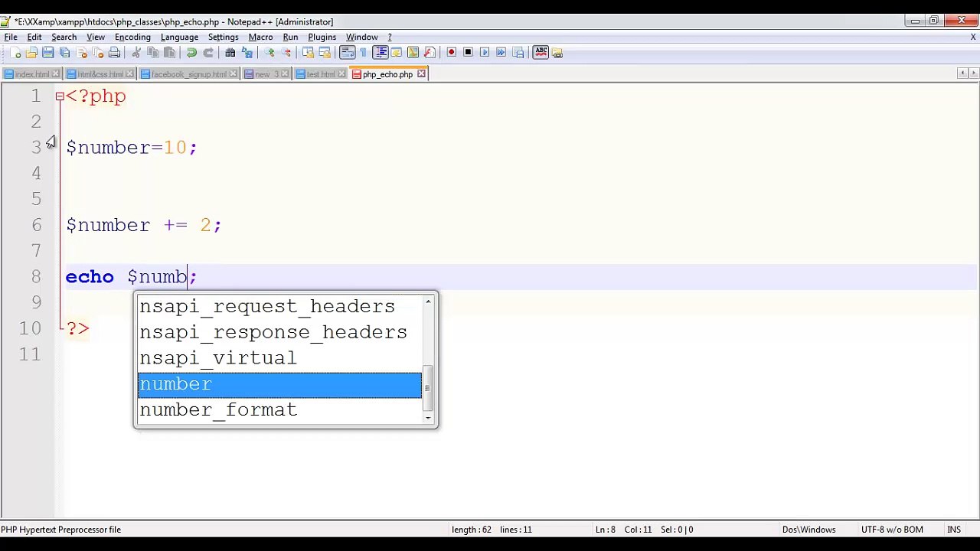The width and height of the screenshot is (980, 551).
Task: Click the Zoom In toolbar icon
Action: [269, 53]
